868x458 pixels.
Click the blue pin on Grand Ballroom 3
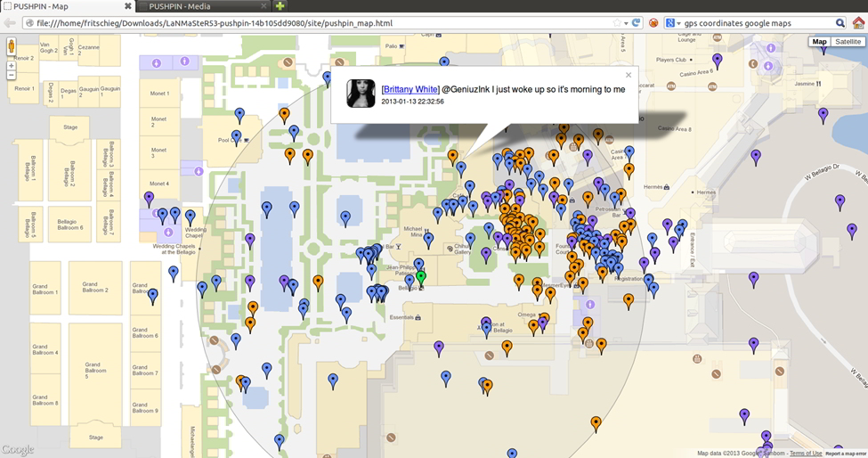coord(153,297)
